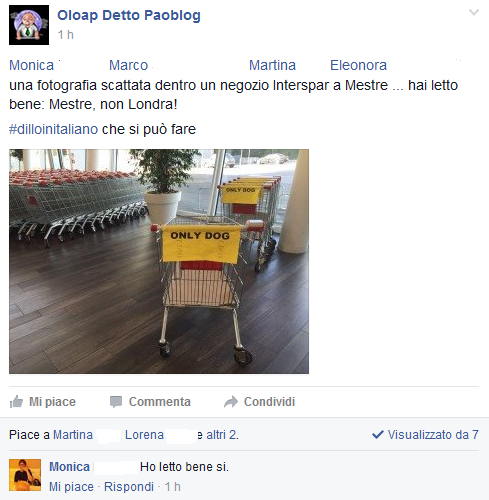Screen dimensions: 489x500
Task: Open tagged Eleonora's profile
Action: [x=358, y=65]
